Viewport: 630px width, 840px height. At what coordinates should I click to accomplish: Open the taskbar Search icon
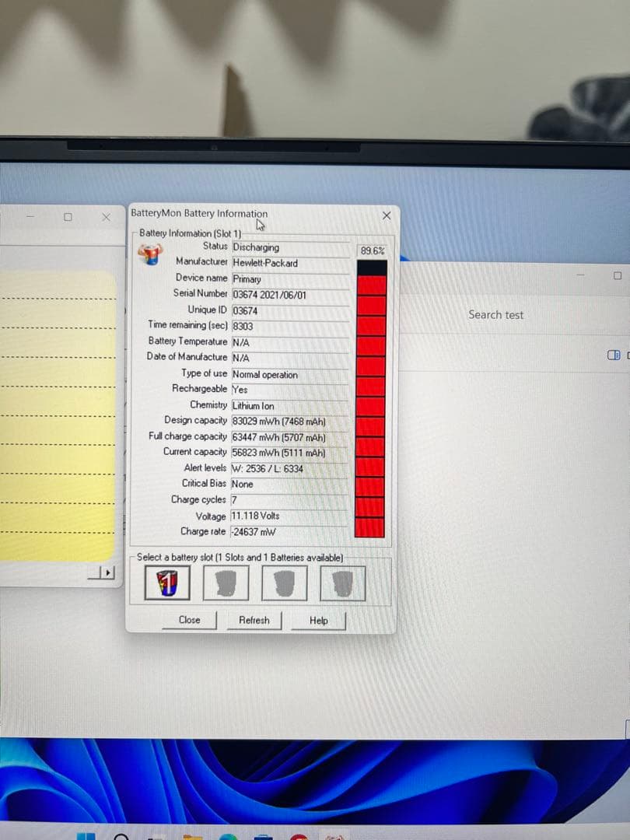click(x=121, y=837)
